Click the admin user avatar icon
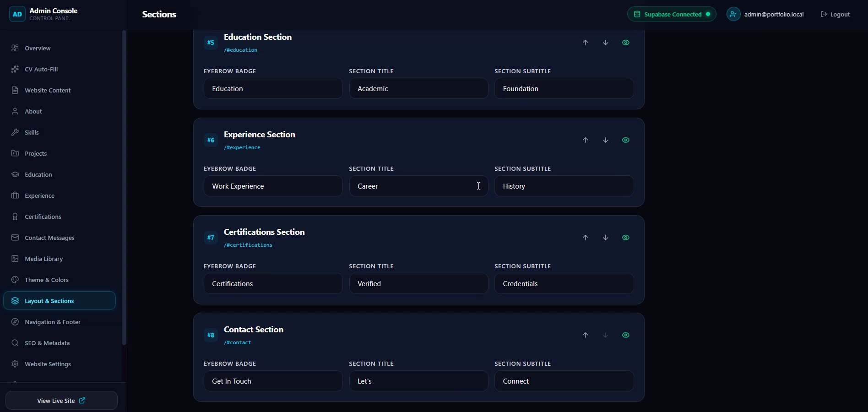The width and height of the screenshot is (868, 412). pyautogui.click(x=733, y=14)
